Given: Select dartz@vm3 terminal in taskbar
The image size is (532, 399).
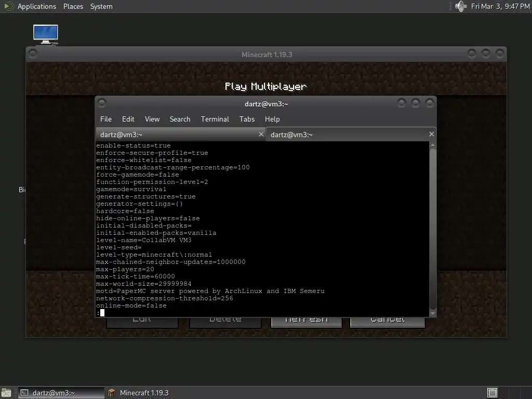Looking at the screenshot, I should (x=61, y=393).
